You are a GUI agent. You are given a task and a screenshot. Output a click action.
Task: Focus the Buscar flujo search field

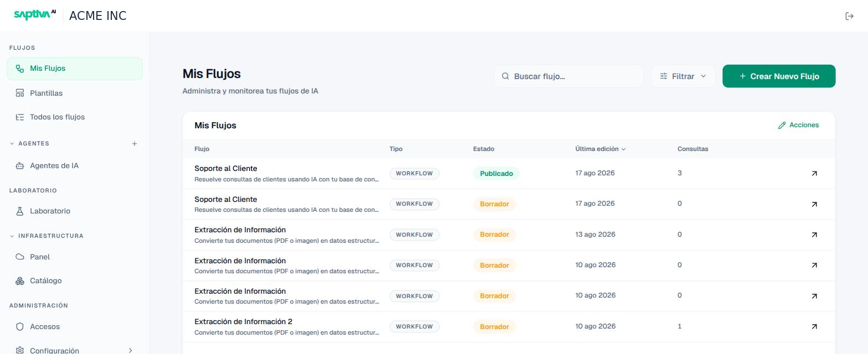pyautogui.click(x=569, y=76)
